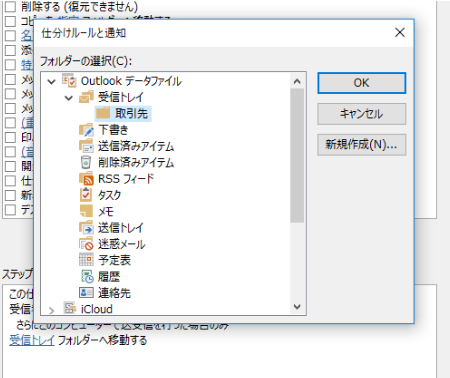Screen dimensions: 450x378
Task: Click the メモ note icon
Action: [x=86, y=211]
